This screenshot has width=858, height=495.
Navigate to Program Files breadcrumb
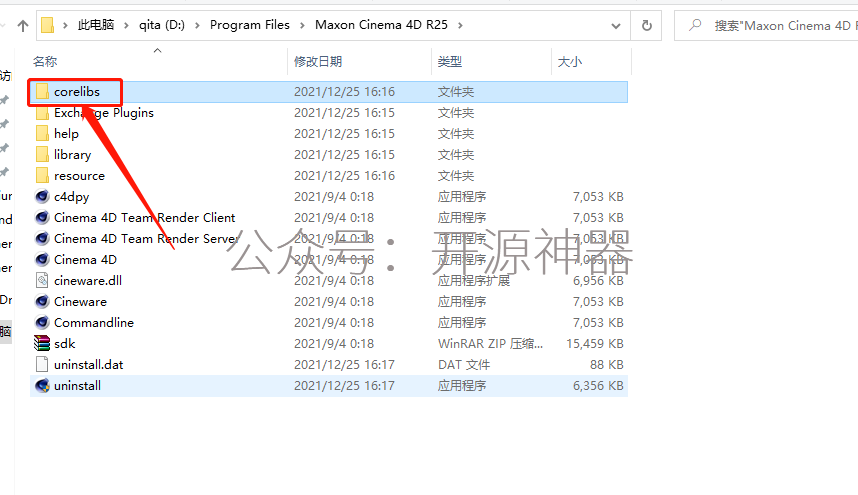click(250, 25)
